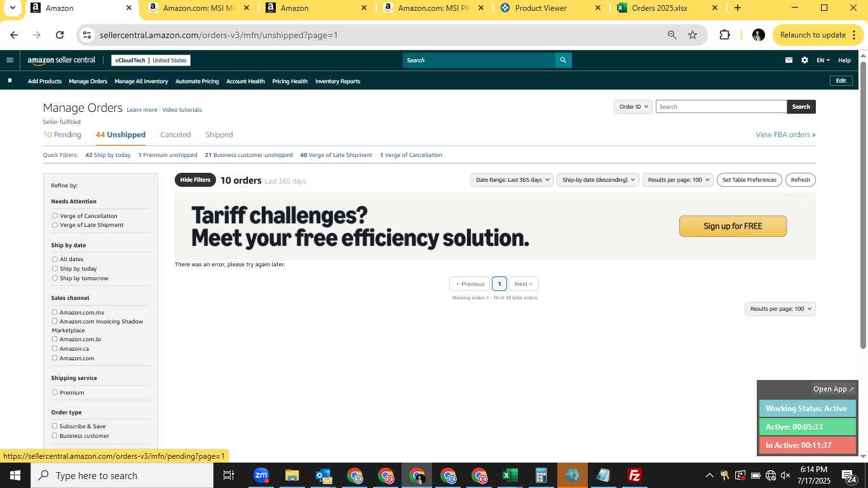
Task: Open the Chrome three-dot menu
Action: tap(853, 35)
